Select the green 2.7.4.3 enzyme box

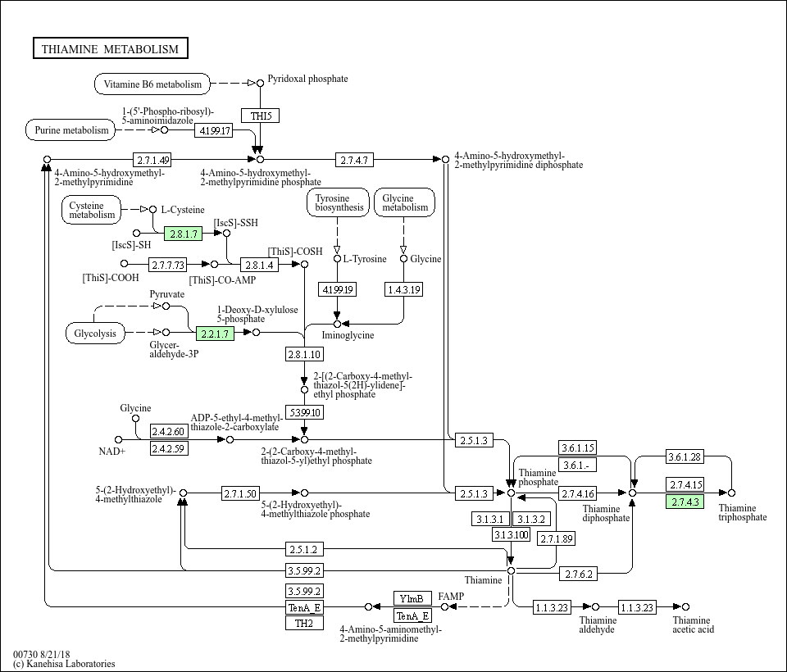click(685, 502)
